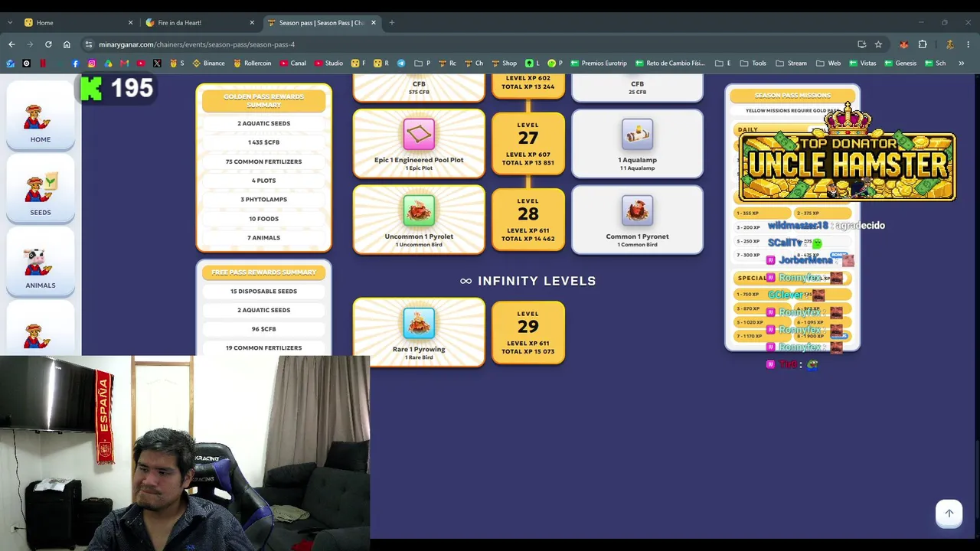The width and height of the screenshot is (980, 551).
Task: Select the Epic 1 Engineered Pool Plot reward
Action: pos(419,143)
